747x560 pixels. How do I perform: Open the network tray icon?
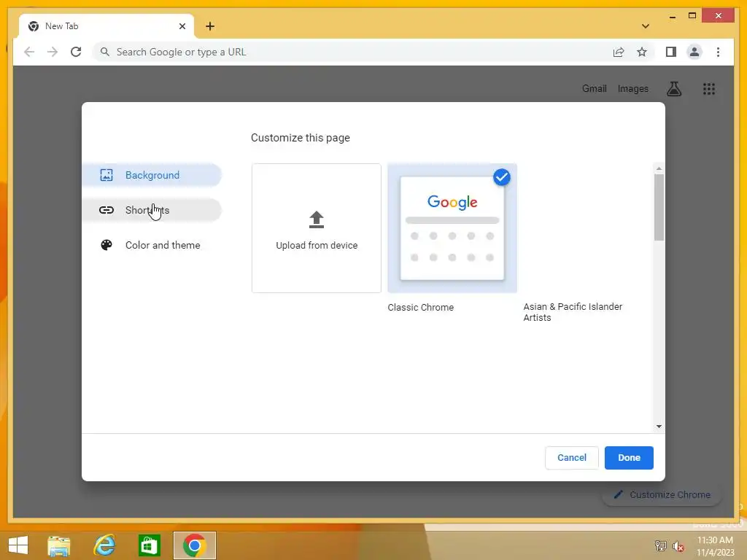(x=660, y=545)
